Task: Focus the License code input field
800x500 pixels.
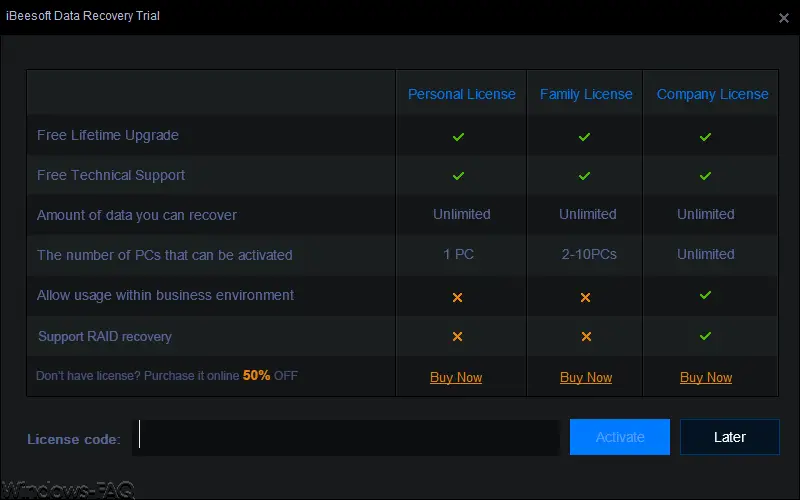Action: tap(346, 437)
